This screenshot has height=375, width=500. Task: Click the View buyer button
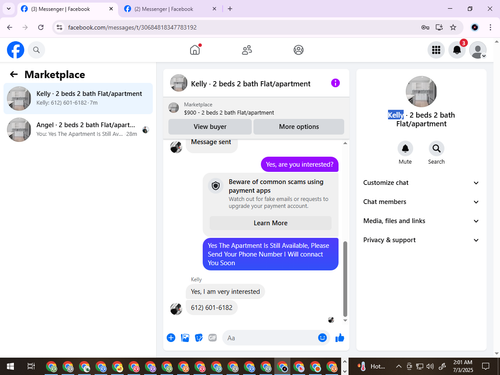click(210, 127)
